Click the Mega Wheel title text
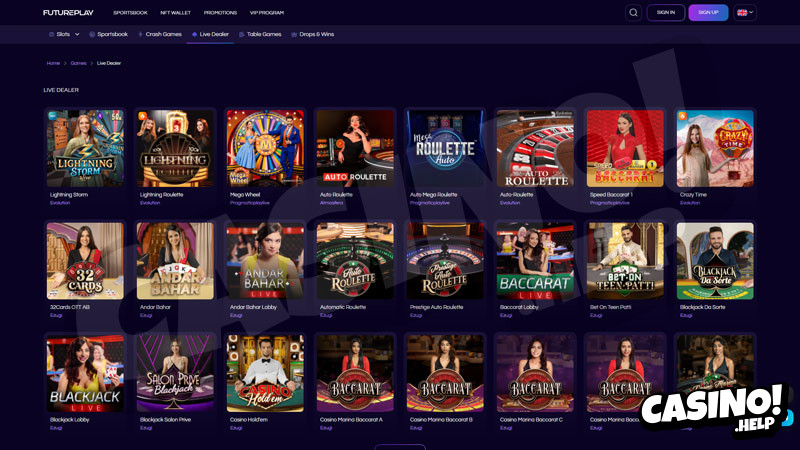800x450 pixels. click(x=245, y=194)
